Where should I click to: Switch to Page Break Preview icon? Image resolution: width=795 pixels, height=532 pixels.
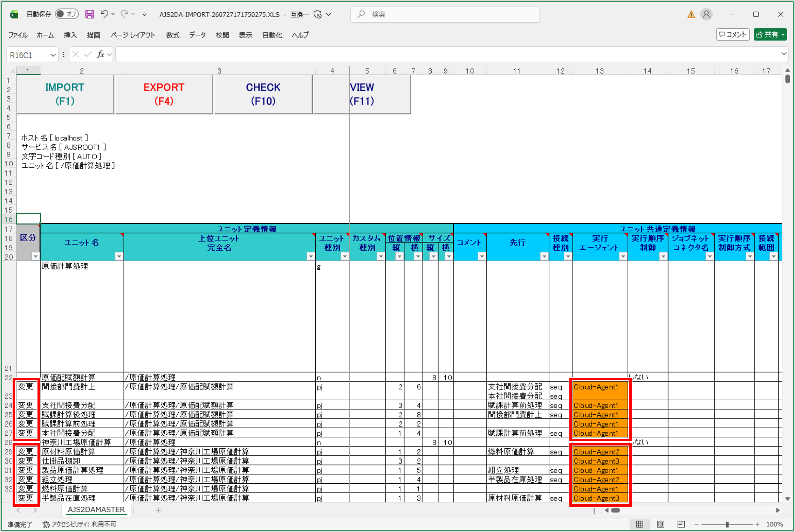pos(681,524)
